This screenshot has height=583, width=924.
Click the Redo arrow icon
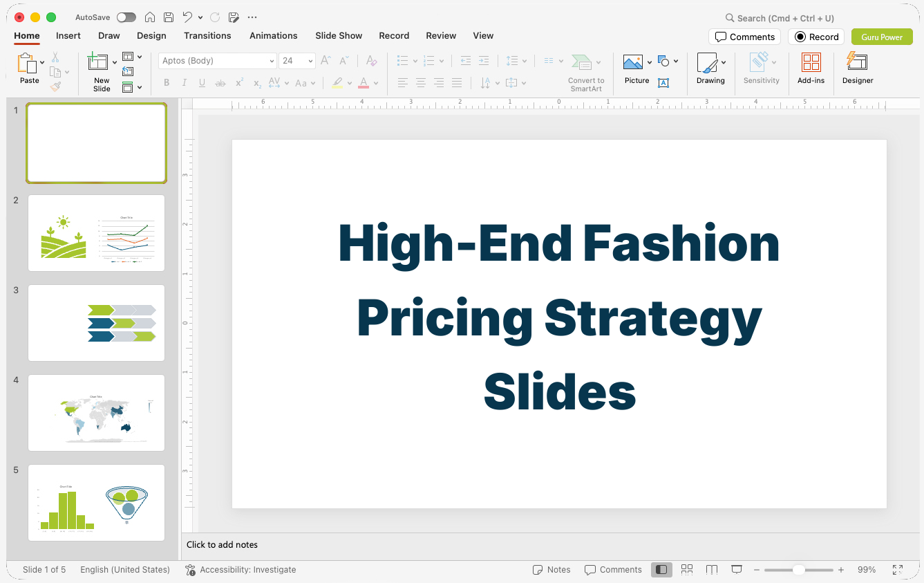[x=215, y=17]
